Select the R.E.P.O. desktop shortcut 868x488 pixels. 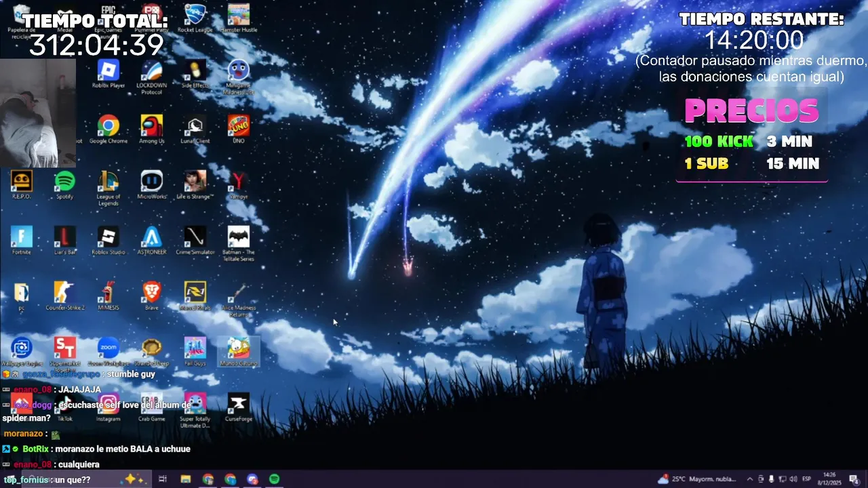coord(22,185)
